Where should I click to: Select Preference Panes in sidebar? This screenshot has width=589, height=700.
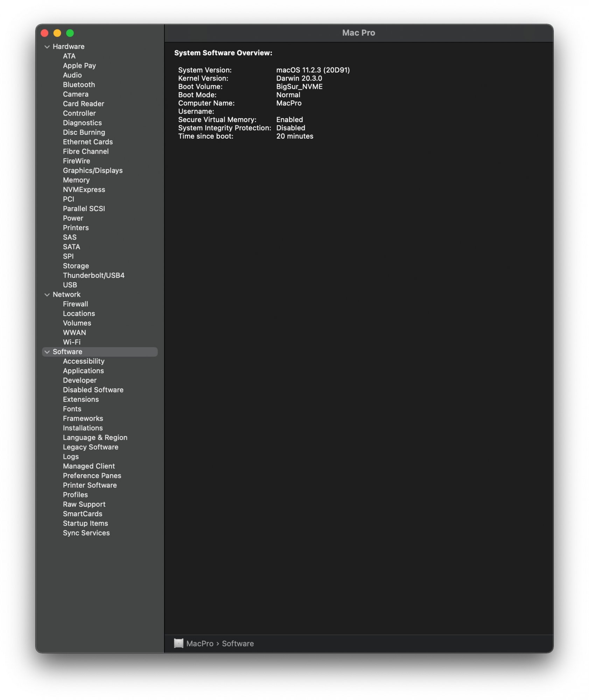(x=92, y=476)
